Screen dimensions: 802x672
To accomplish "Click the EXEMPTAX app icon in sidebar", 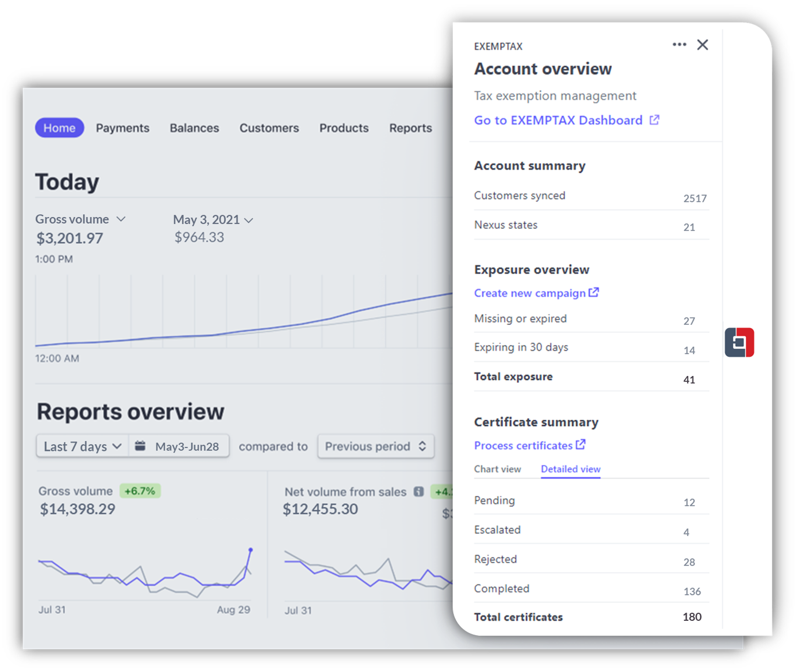I will click(739, 342).
